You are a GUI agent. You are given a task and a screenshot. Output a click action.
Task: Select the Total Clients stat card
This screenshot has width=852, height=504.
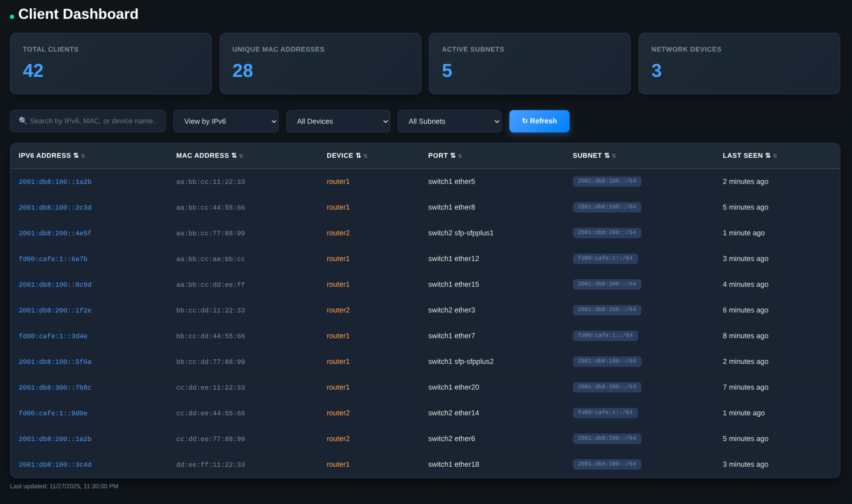tap(111, 63)
